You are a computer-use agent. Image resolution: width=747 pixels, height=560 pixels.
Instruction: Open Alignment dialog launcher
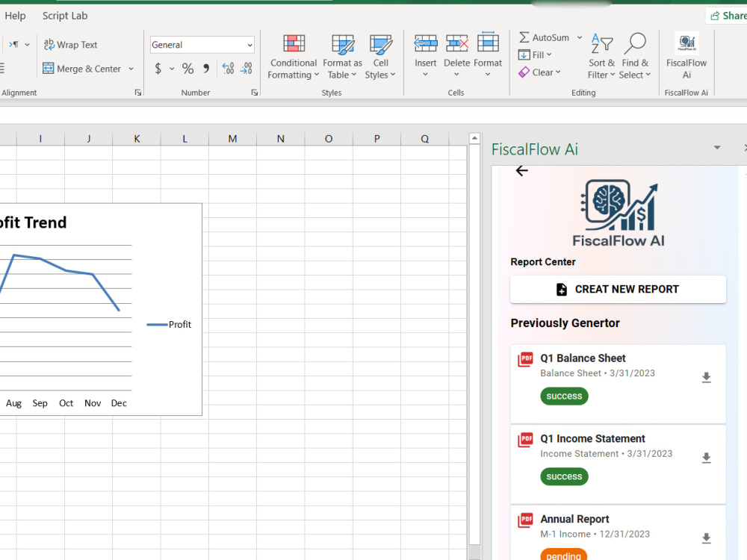pos(138,93)
